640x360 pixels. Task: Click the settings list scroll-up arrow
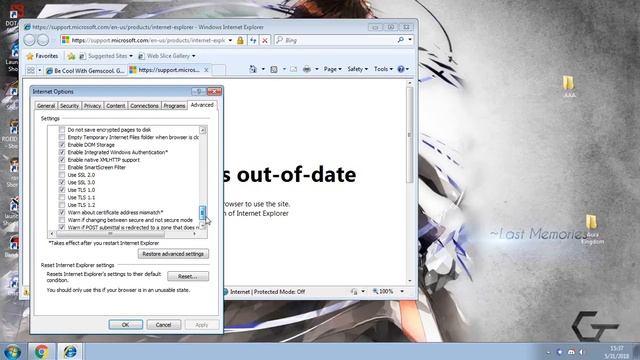point(203,130)
